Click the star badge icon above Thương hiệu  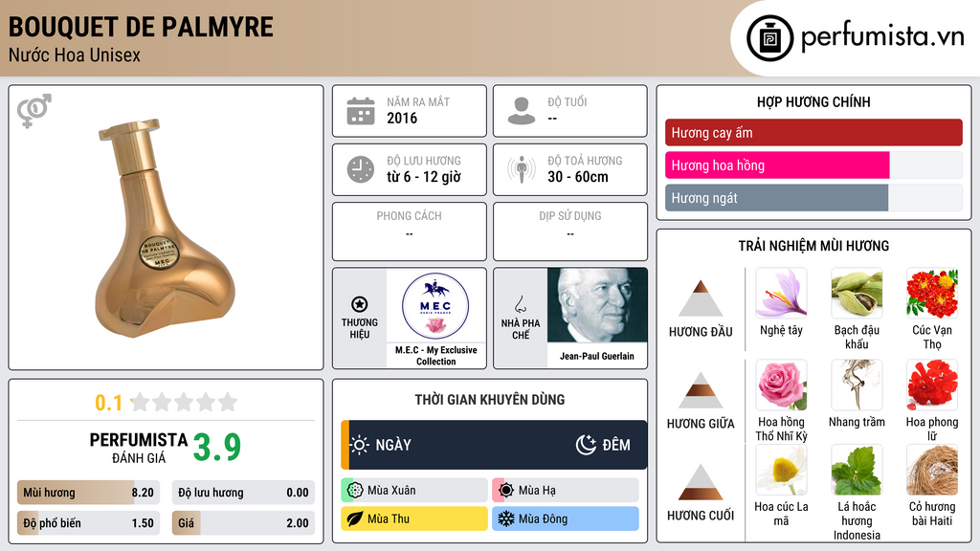360,304
